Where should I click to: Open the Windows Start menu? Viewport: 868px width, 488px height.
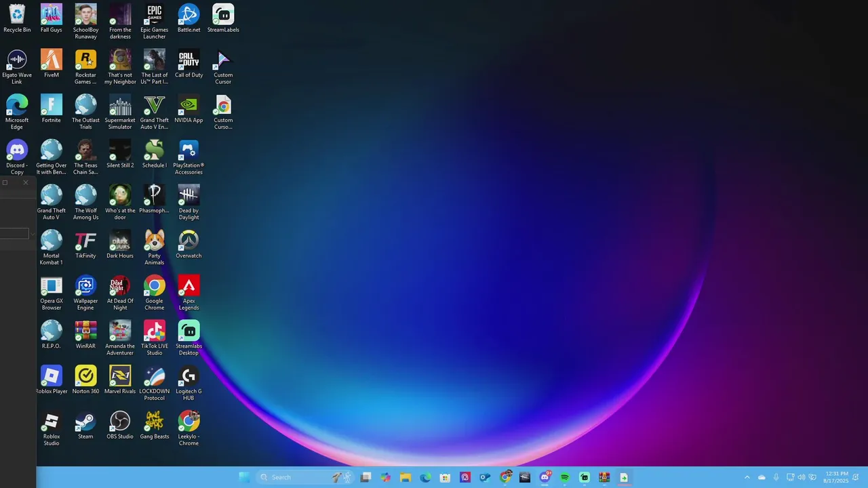244,477
